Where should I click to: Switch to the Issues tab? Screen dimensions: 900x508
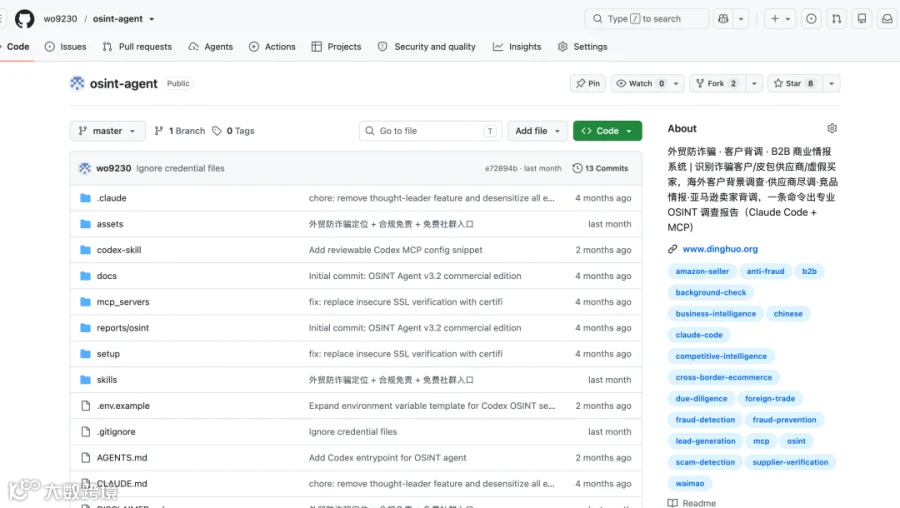click(x=65, y=46)
